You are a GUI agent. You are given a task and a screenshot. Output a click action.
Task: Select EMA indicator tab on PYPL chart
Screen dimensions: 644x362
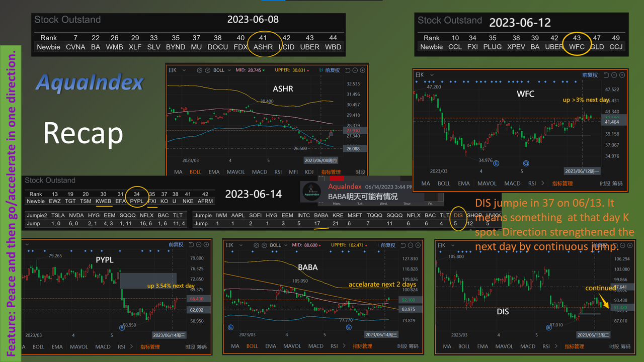click(x=57, y=346)
